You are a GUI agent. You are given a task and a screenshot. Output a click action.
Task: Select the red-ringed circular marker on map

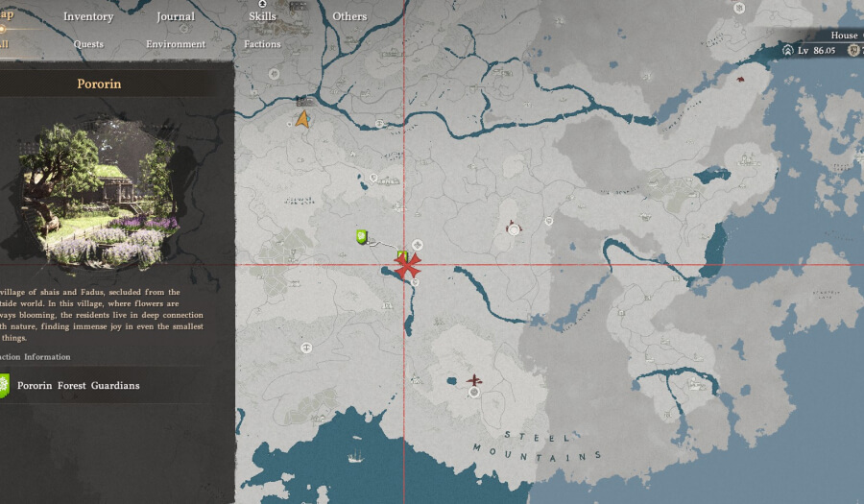pyautogui.click(x=515, y=228)
